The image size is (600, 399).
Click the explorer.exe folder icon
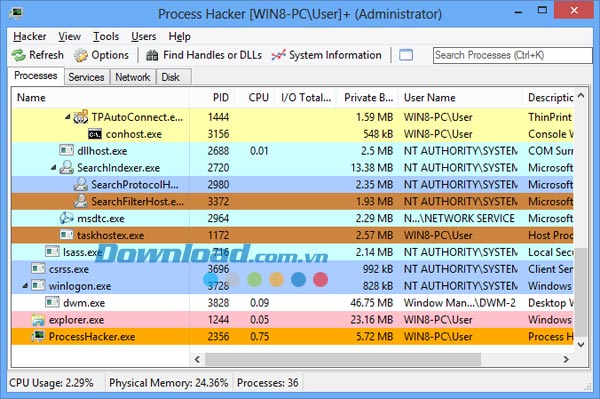[38, 320]
